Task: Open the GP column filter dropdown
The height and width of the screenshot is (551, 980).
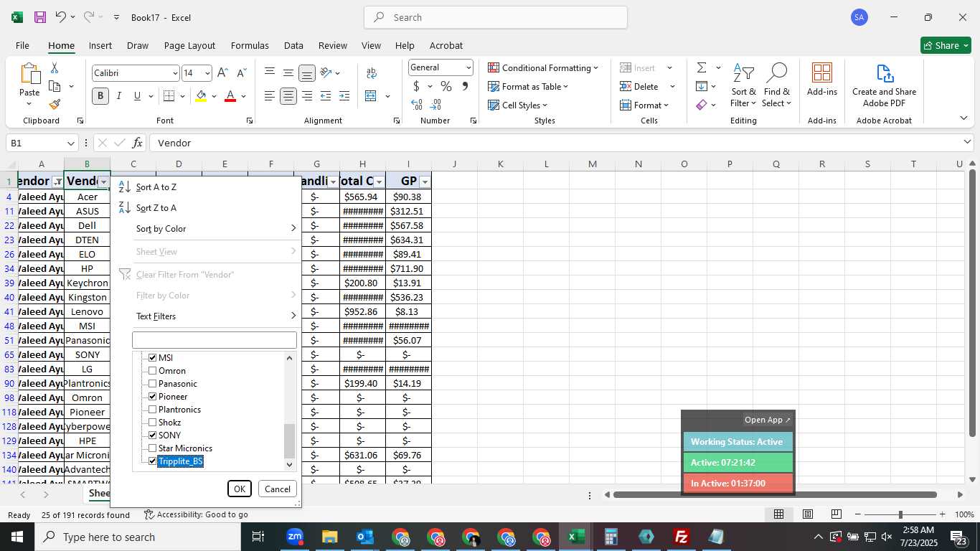Action: coord(425,182)
